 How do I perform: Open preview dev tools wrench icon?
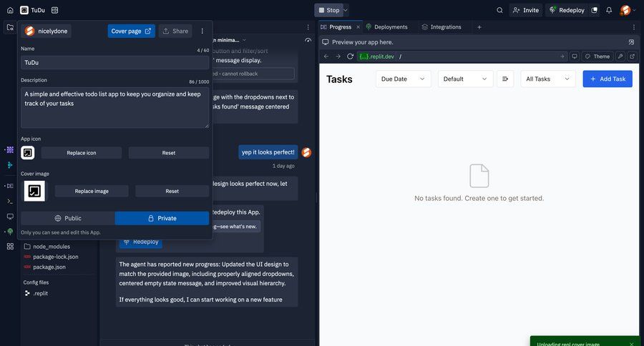pyautogui.click(x=620, y=56)
